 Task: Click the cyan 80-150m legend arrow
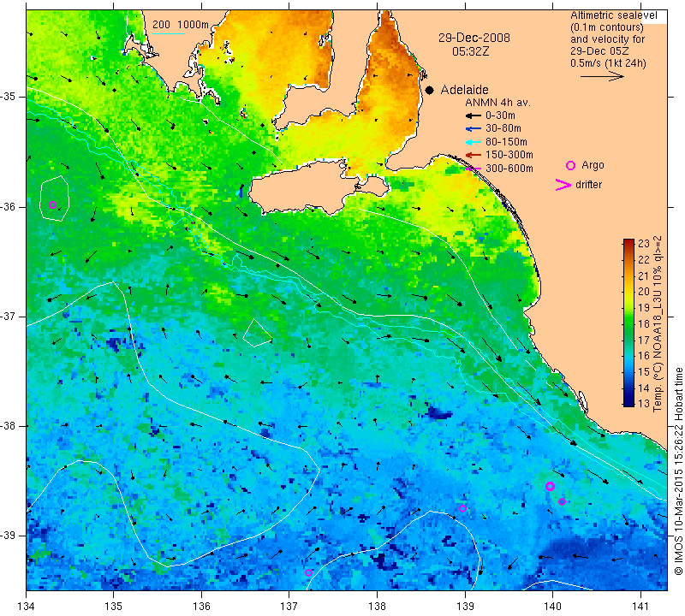click(x=474, y=142)
